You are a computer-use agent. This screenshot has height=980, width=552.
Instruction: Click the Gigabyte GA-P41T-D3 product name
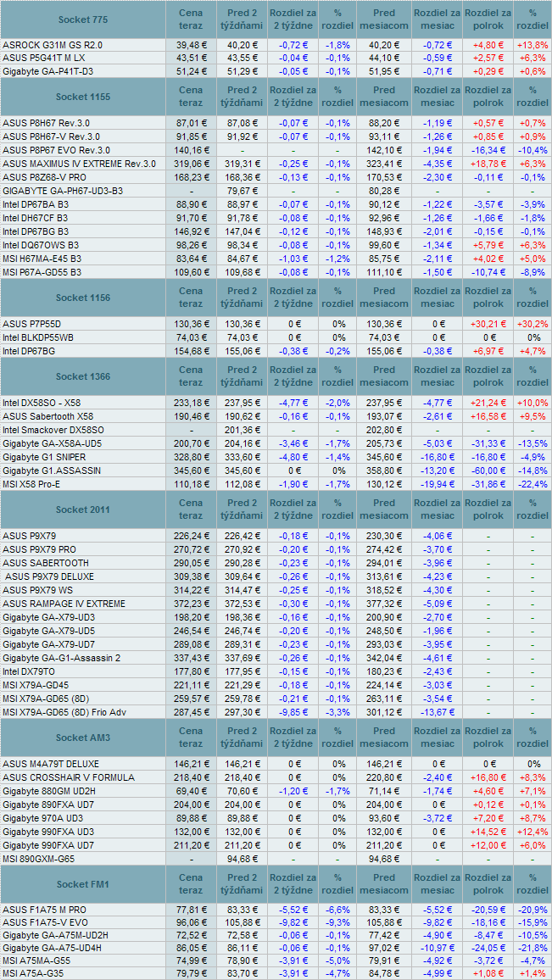(x=47, y=71)
